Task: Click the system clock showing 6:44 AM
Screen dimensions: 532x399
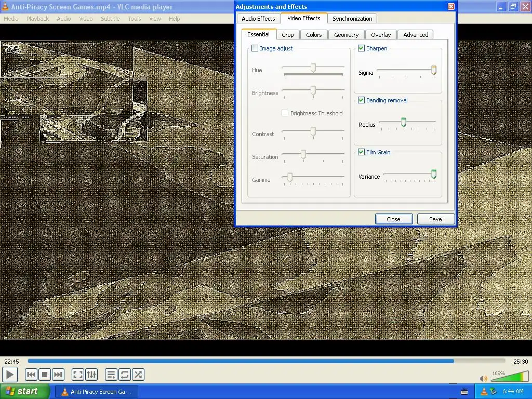Action: [x=513, y=392]
